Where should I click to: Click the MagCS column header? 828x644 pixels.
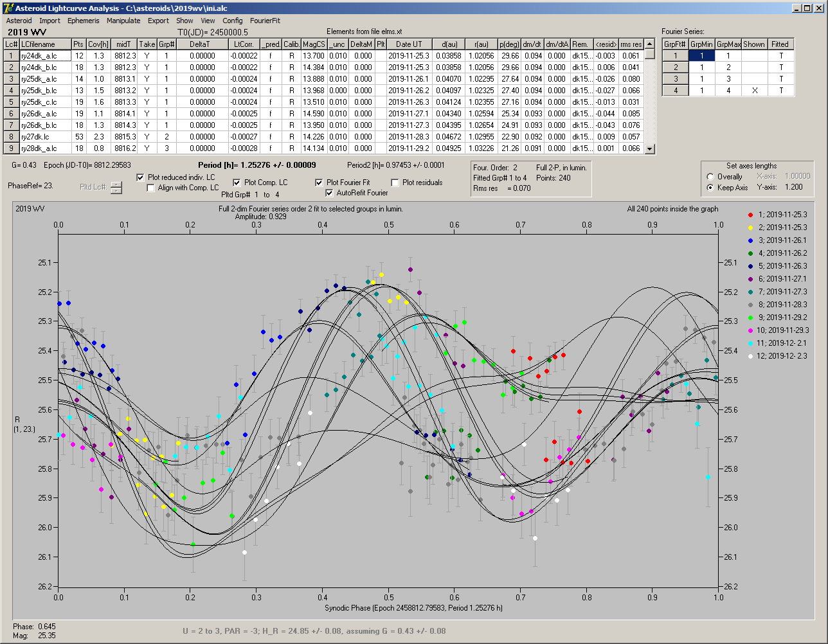[314, 44]
